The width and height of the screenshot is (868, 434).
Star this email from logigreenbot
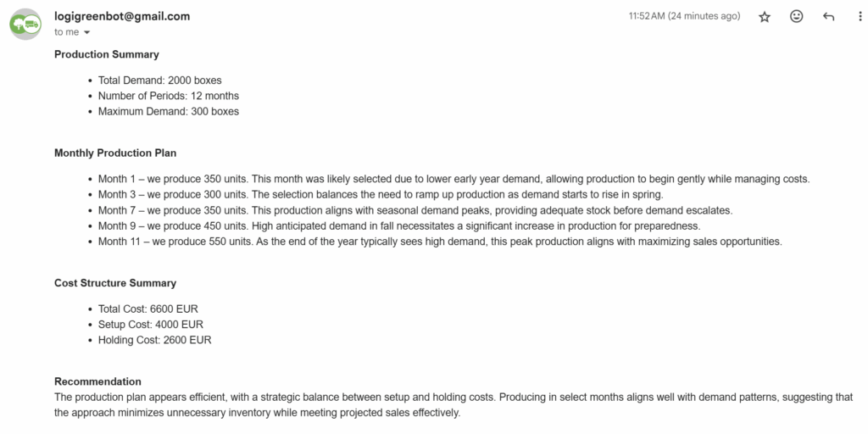pyautogui.click(x=765, y=17)
